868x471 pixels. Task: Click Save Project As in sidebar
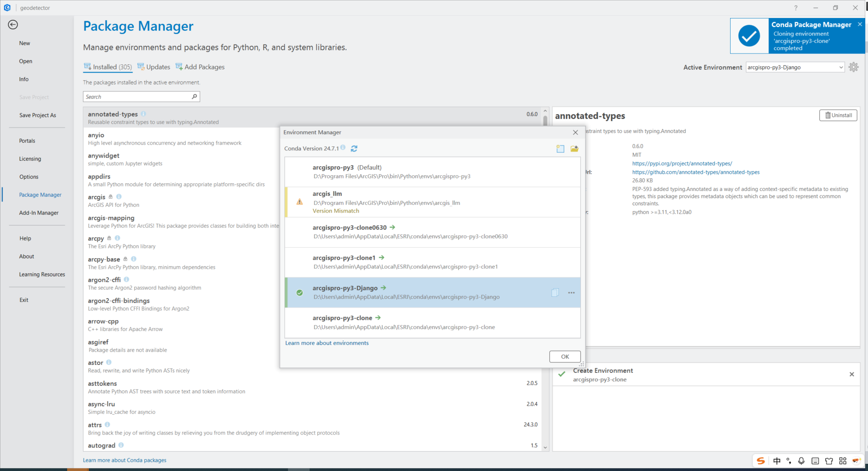(38, 115)
